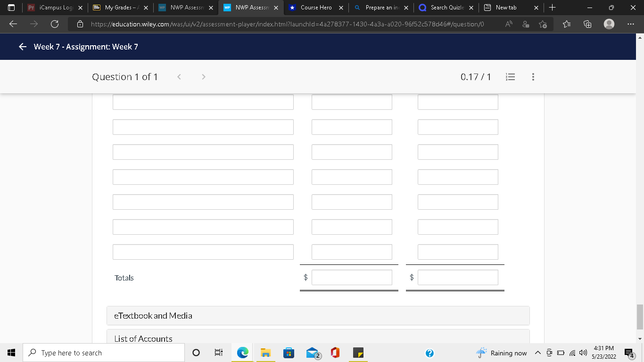Open the blue Help question mark in taskbar

pyautogui.click(x=429, y=353)
